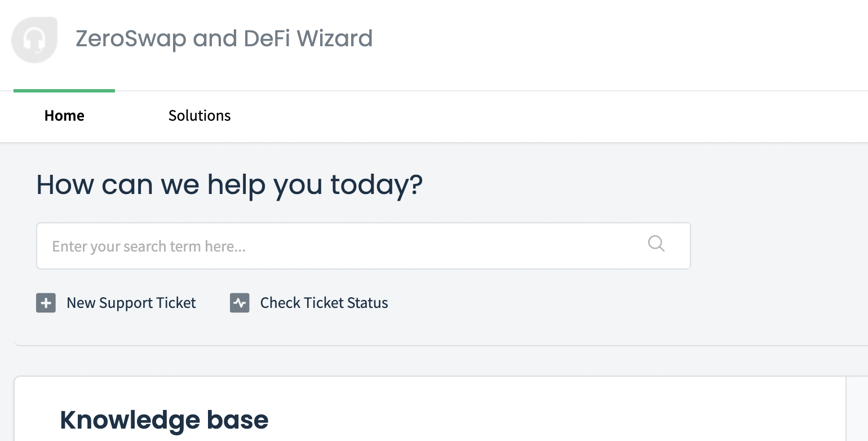The image size is (868, 441).
Task: Click the pulse icon beside Check Ticket Status
Action: (240, 303)
